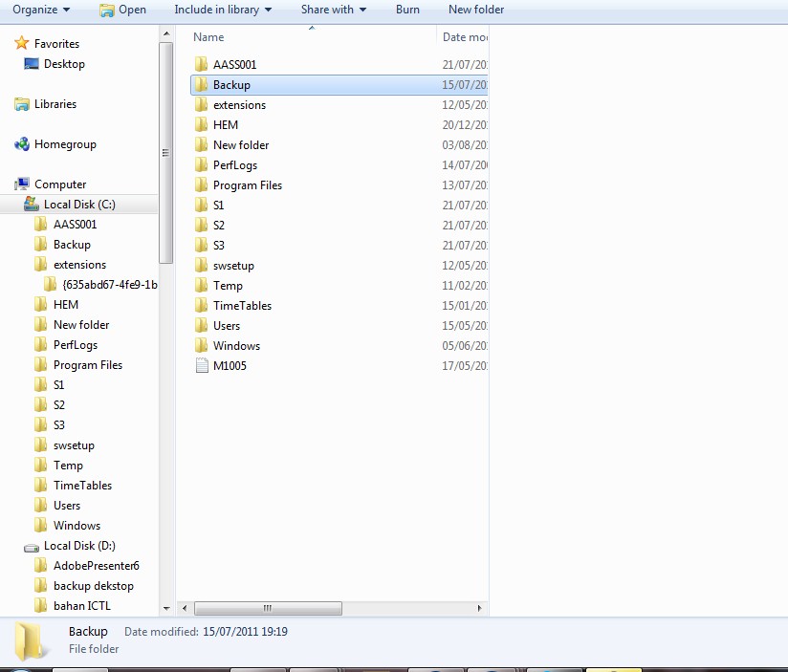
Task: Click the horizontal scrollbar below the file list
Action: (x=268, y=608)
